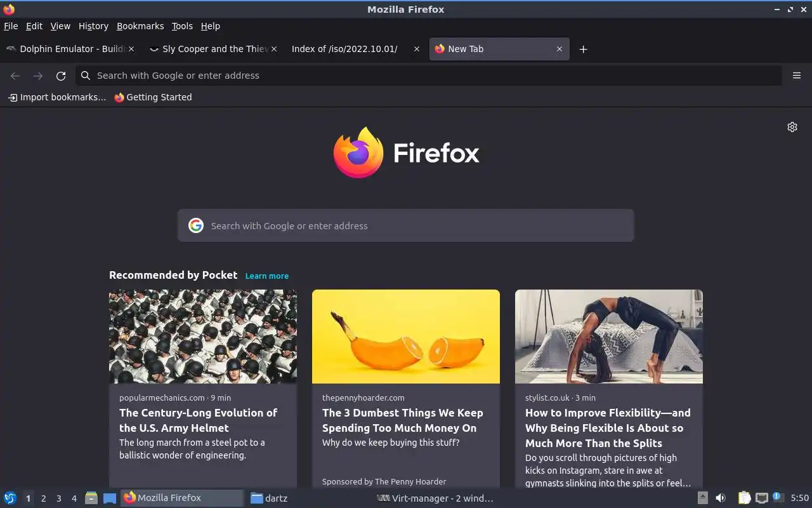
Task: Click the volume speaker tray icon
Action: click(721, 498)
